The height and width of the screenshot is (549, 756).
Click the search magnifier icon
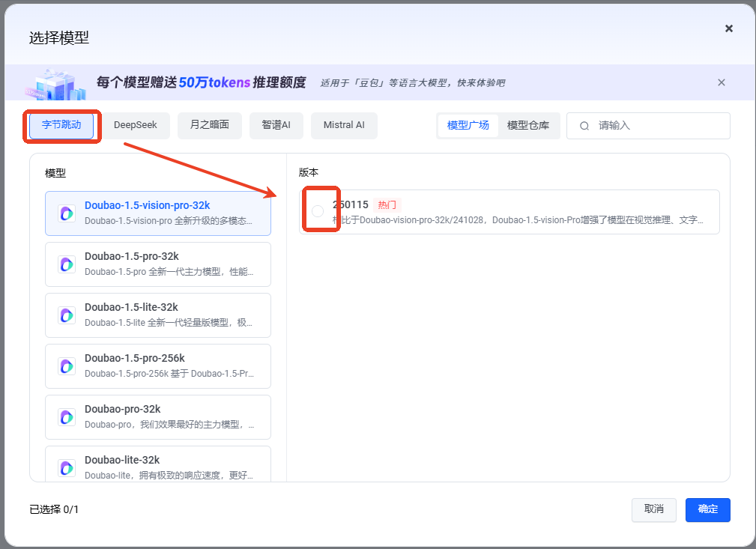pyautogui.click(x=584, y=127)
